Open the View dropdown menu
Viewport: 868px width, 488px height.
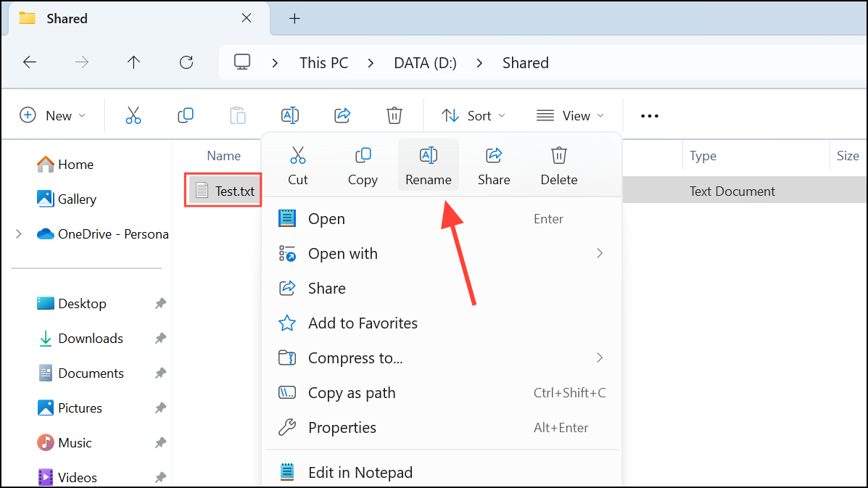[570, 115]
